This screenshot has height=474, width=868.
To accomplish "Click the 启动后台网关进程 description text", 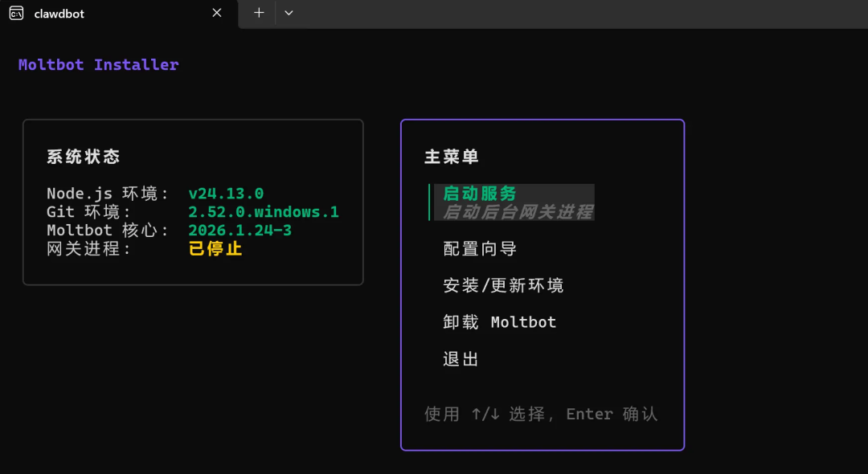I will pos(518,212).
